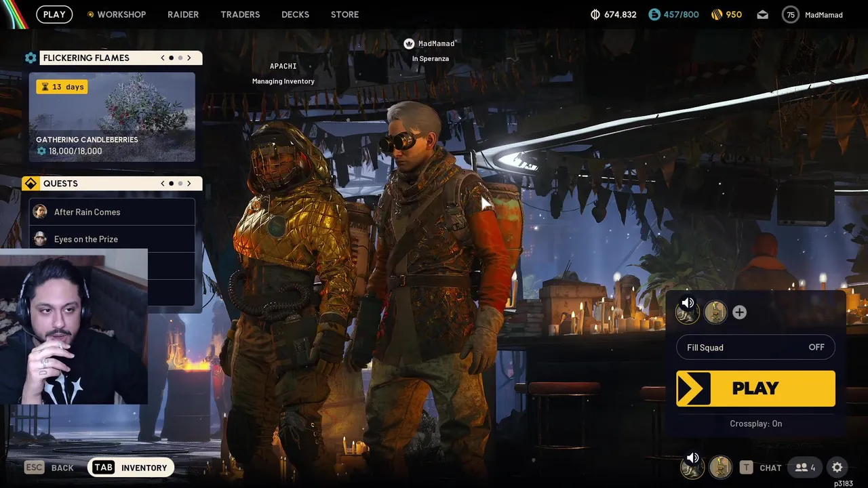Click the ESC BACK button
The height and width of the screenshot is (488, 868).
pos(49,468)
